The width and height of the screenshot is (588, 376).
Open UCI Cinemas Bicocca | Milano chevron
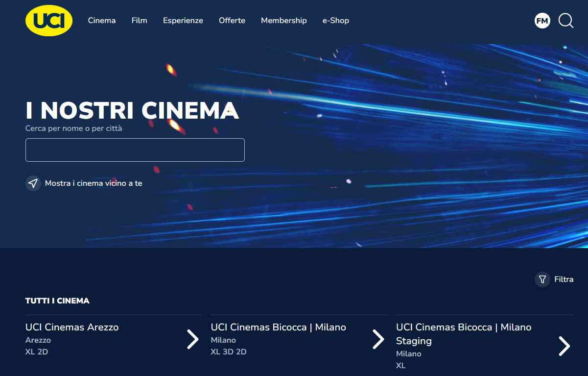click(x=378, y=339)
